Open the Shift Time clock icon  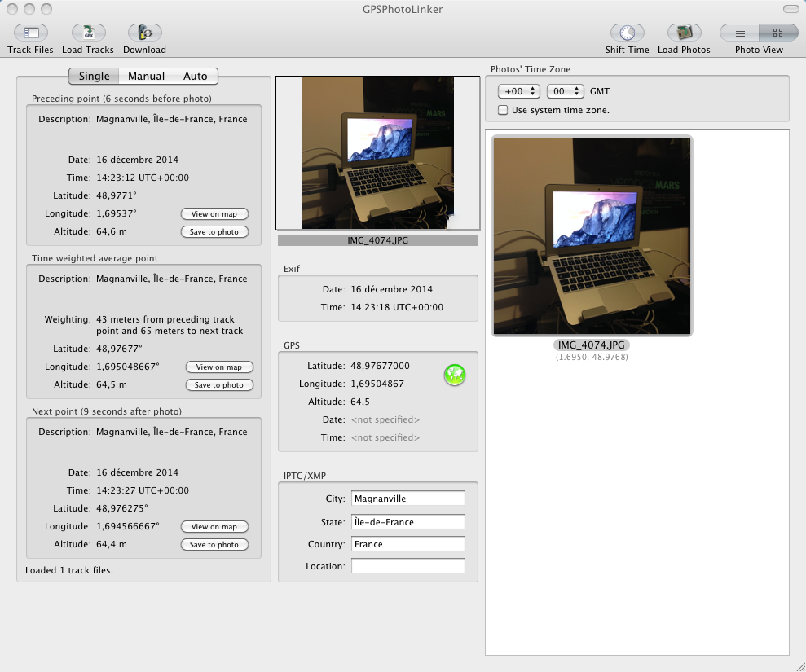[x=628, y=33]
